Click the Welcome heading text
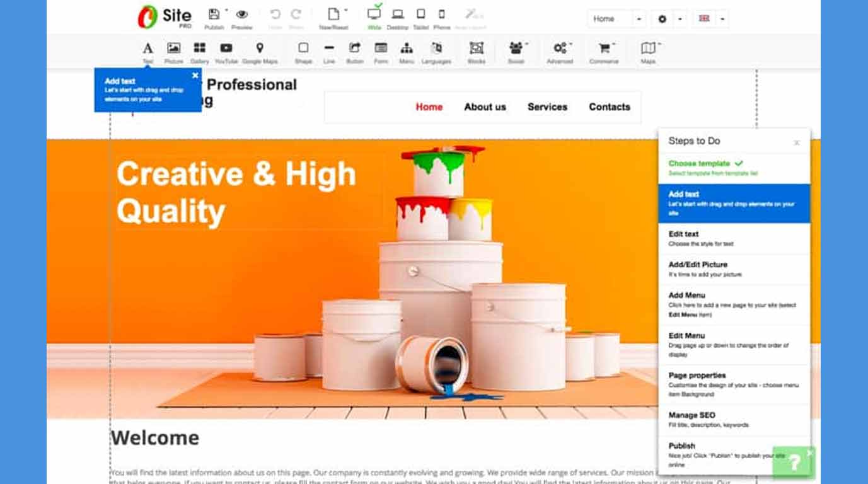868x484 pixels. [155, 437]
